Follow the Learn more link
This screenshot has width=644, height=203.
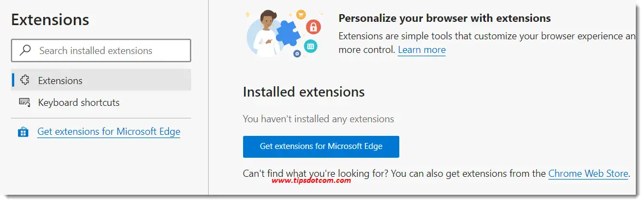pyautogui.click(x=422, y=50)
